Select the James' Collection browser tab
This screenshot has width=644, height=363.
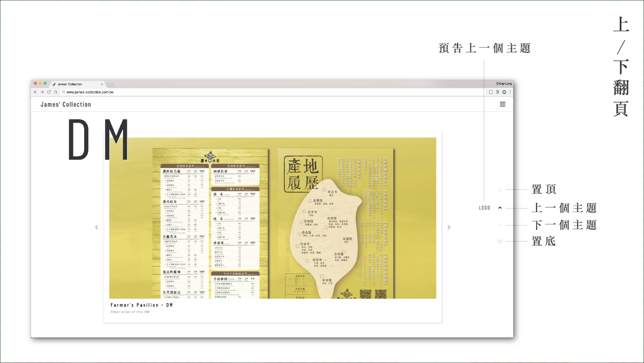[x=77, y=84]
